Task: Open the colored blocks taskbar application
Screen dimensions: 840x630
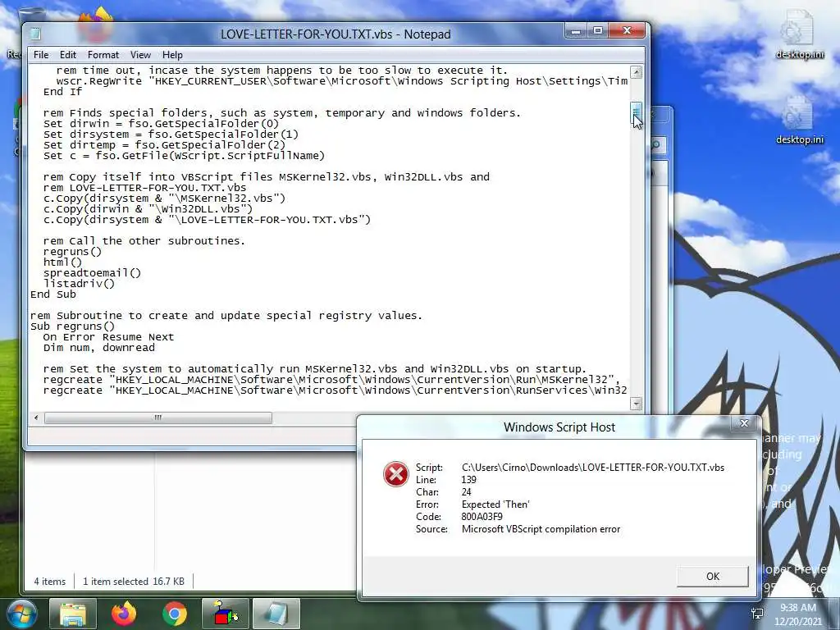Action: pyautogui.click(x=226, y=614)
